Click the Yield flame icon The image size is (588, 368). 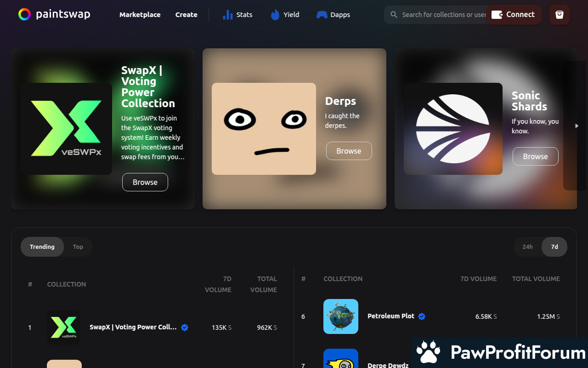pos(275,15)
